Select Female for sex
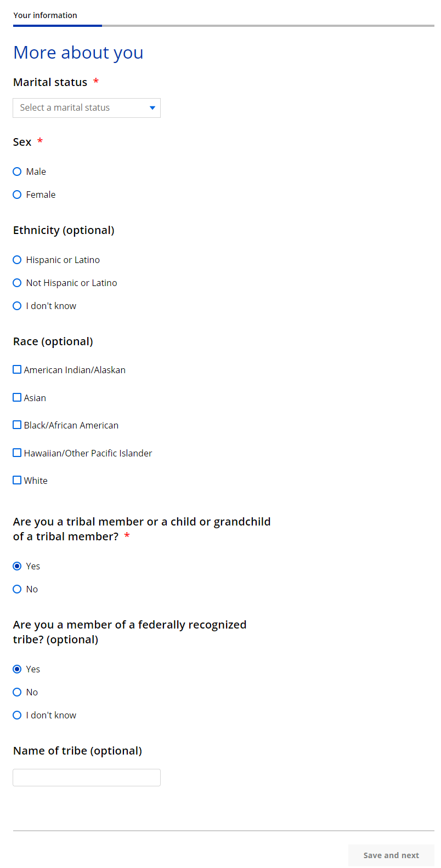This screenshot has height=868, width=441. [17, 195]
